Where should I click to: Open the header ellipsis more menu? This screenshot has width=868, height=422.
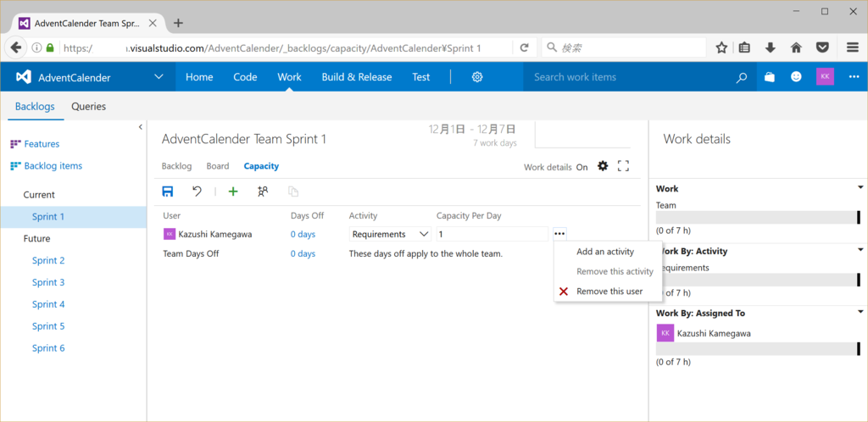click(854, 77)
